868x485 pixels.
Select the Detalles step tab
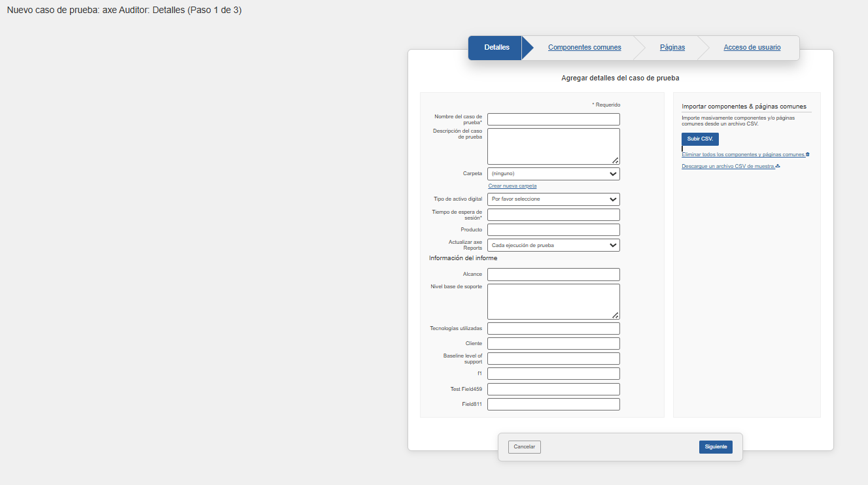(496, 48)
